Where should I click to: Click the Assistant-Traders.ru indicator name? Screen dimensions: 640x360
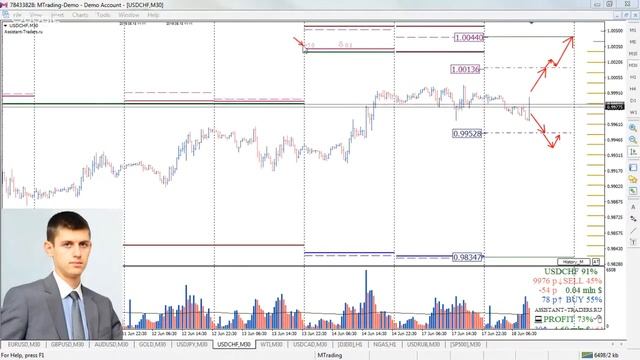pyautogui.click(x=23, y=31)
